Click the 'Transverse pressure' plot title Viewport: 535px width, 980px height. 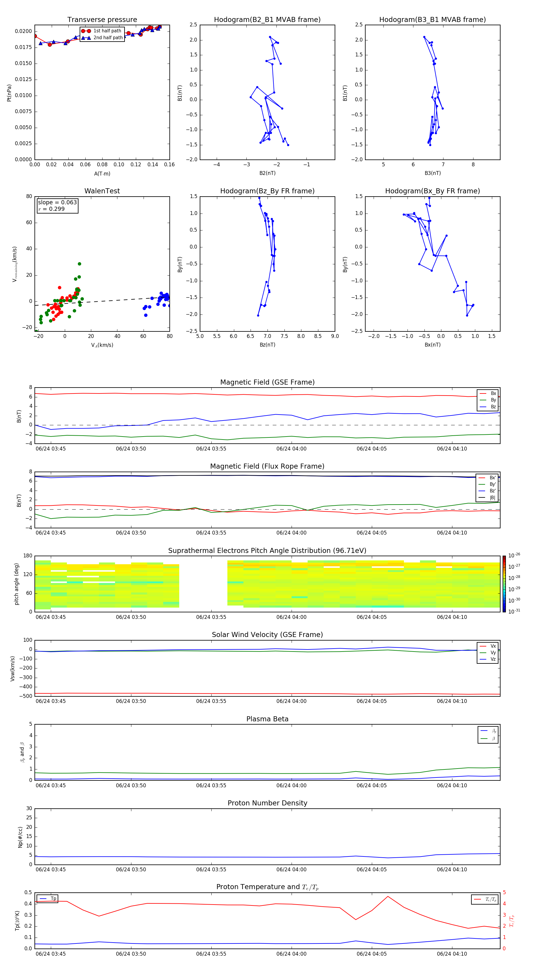(102, 20)
